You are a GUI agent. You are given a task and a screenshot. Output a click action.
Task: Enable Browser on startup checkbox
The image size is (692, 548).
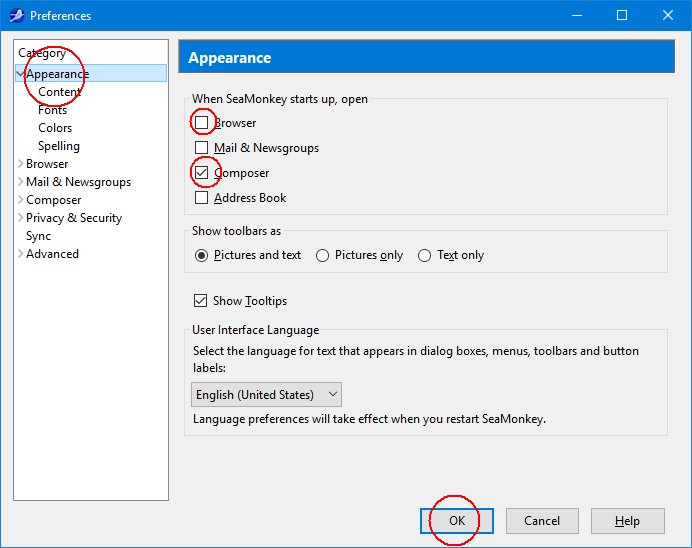coord(202,122)
